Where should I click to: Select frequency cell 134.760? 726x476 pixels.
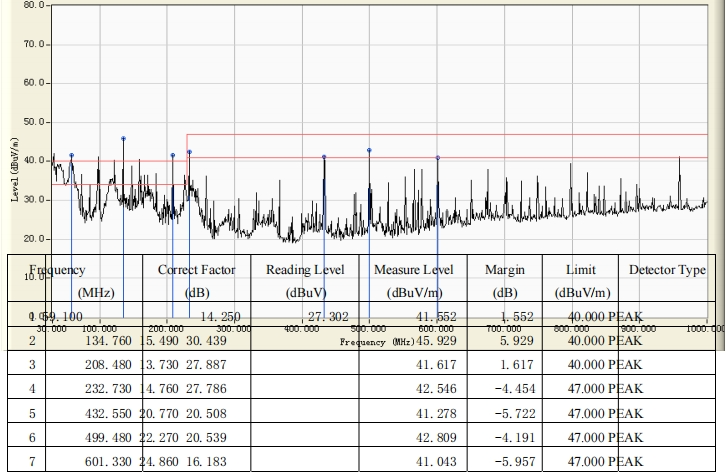(108, 341)
